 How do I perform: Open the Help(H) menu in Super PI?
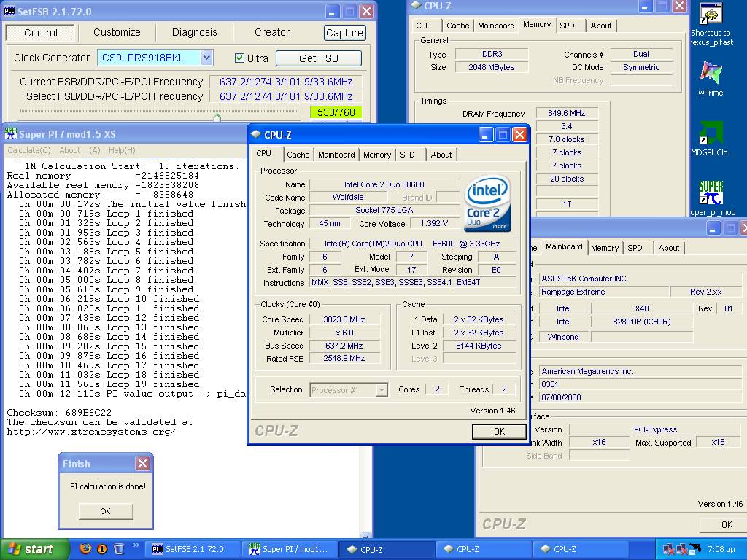pyautogui.click(x=122, y=150)
